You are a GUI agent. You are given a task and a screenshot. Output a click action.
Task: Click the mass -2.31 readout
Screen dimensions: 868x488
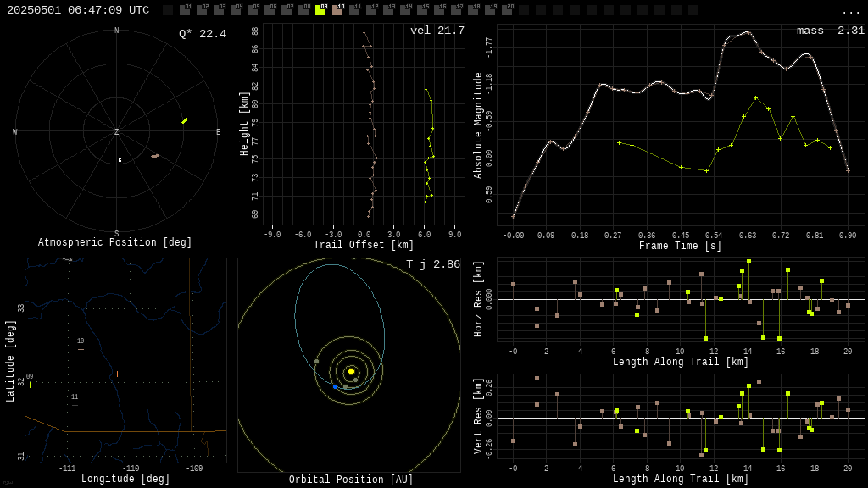pyautogui.click(x=830, y=30)
